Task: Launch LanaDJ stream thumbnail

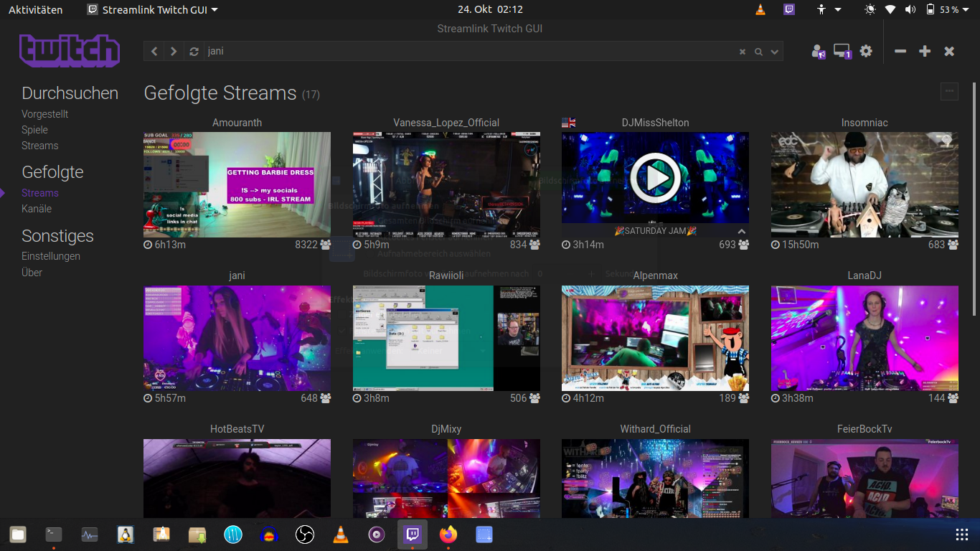Action: [864, 338]
